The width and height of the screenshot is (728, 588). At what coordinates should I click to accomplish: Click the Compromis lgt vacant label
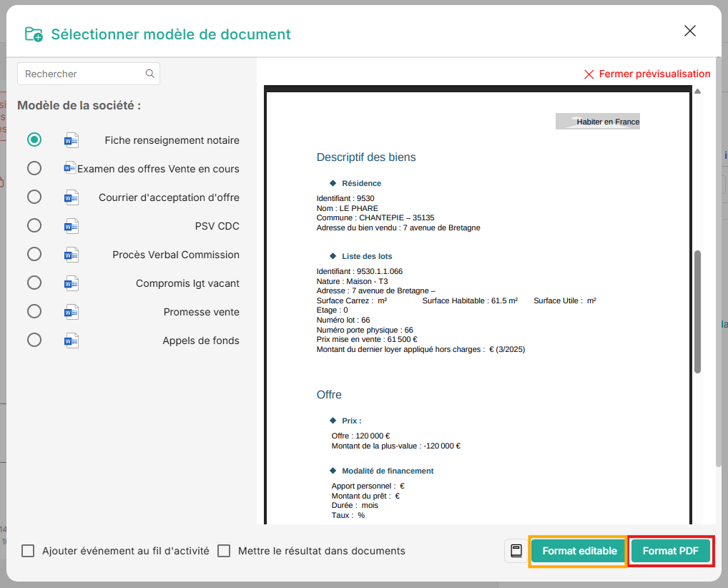tap(187, 283)
